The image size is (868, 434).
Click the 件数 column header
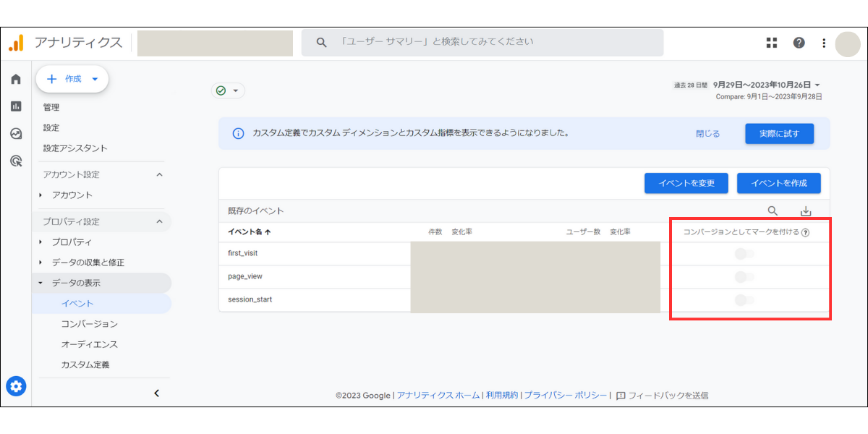[435, 232]
